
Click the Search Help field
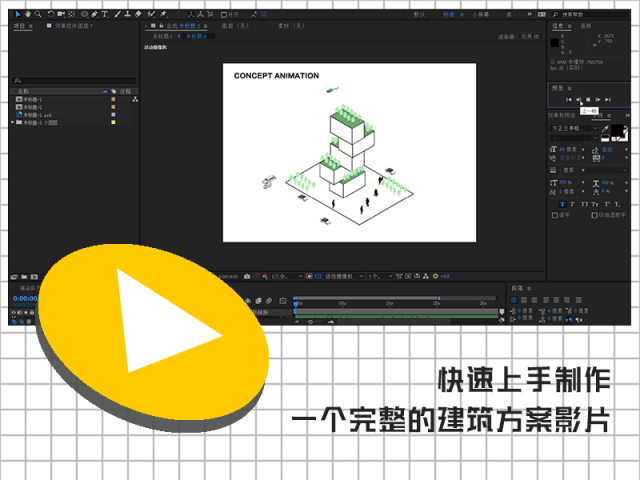[590, 14]
